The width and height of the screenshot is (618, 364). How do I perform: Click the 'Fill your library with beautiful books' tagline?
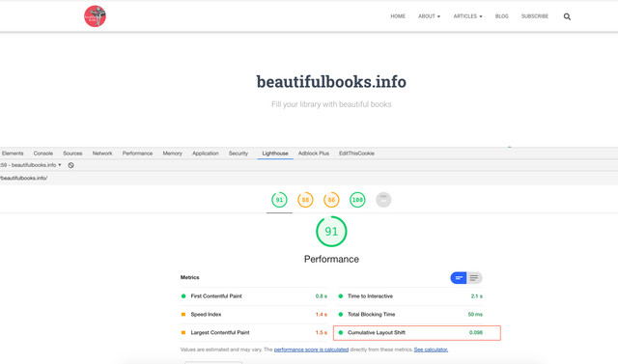(x=331, y=104)
